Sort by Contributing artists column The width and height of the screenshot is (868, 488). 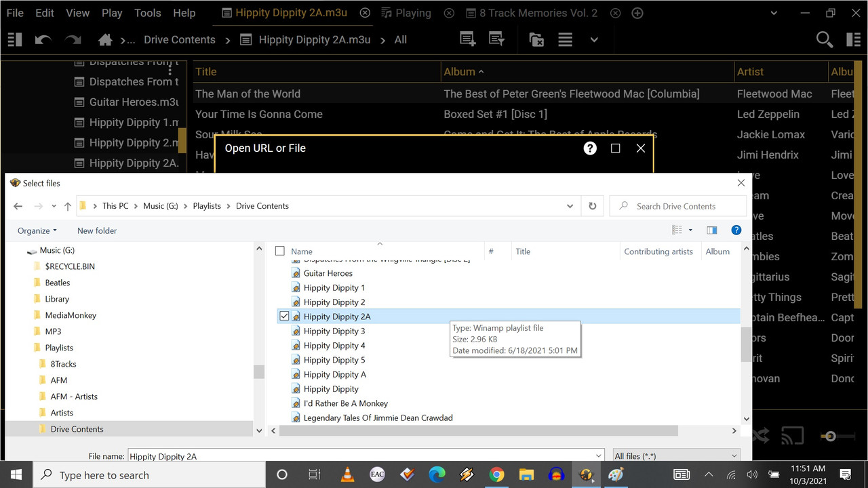(658, 251)
